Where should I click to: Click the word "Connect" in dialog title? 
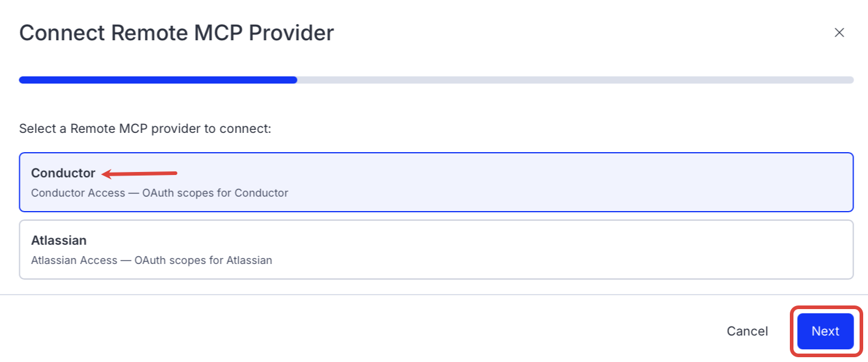point(62,33)
